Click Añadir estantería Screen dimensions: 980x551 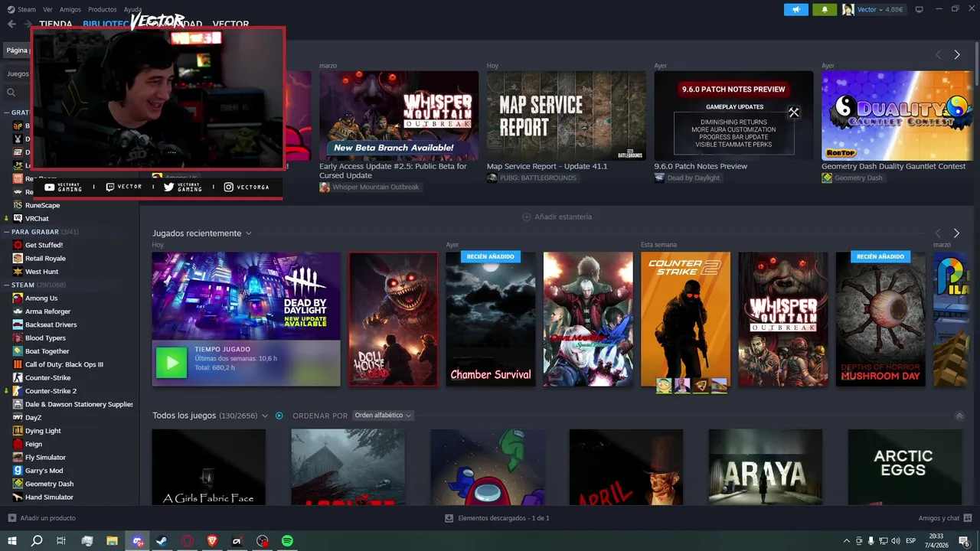[563, 217]
